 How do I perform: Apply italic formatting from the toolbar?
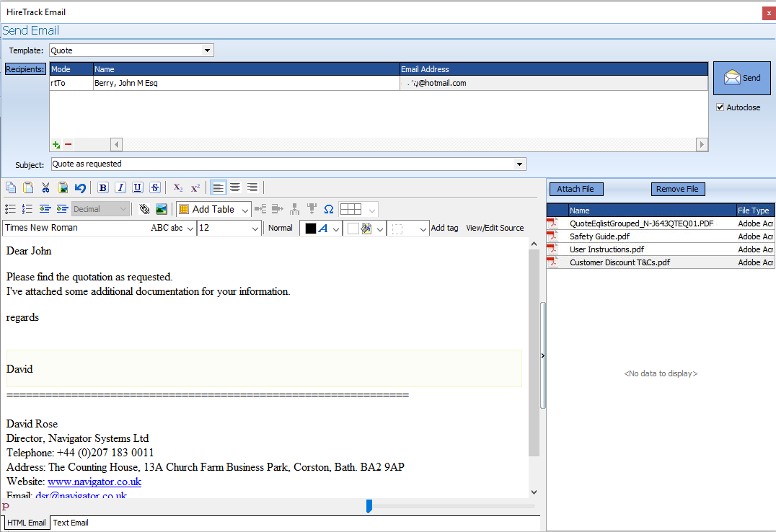tap(120, 188)
